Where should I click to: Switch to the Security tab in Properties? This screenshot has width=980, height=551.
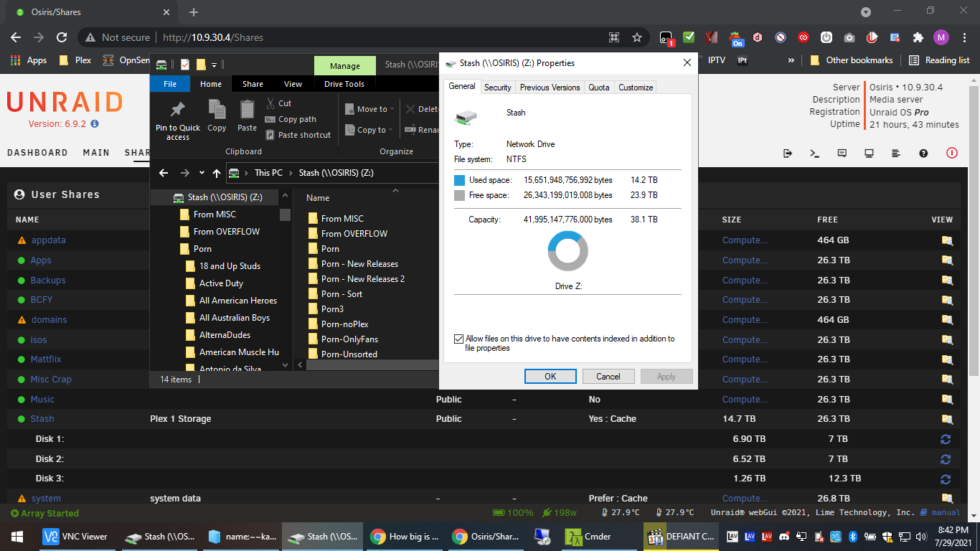[x=498, y=87]
